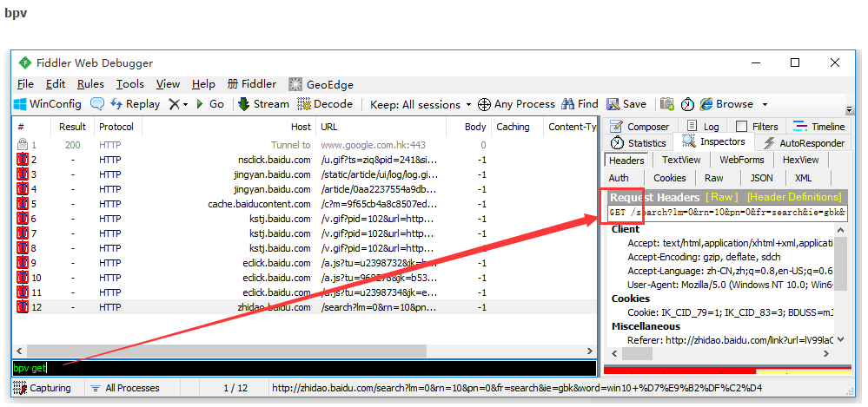Viewport: 868px width, 407px height.
Task: Click the Any Process crosshair target
Action: (x=516, y=104)
